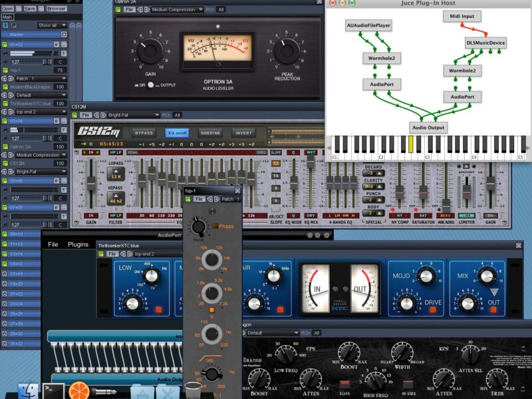Select the DLSMusicDevice node in the graph
Screen dimensions: 532x399
point(485,43)
